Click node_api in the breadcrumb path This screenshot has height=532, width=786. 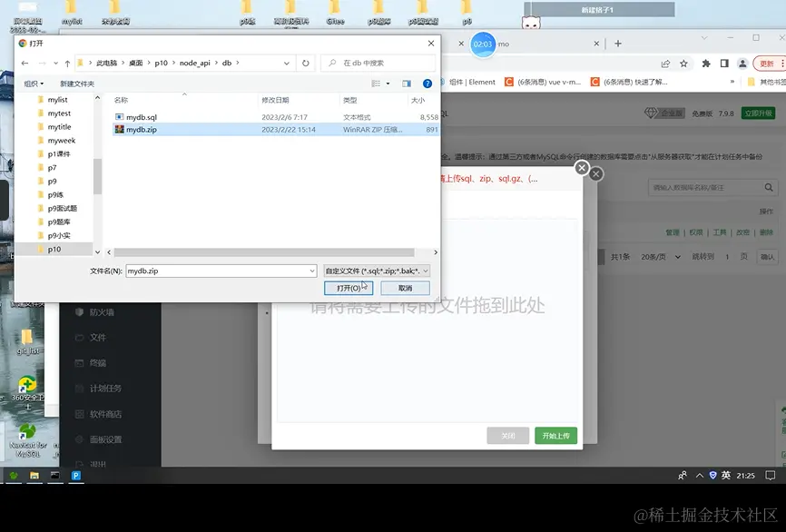click(195, 64)
